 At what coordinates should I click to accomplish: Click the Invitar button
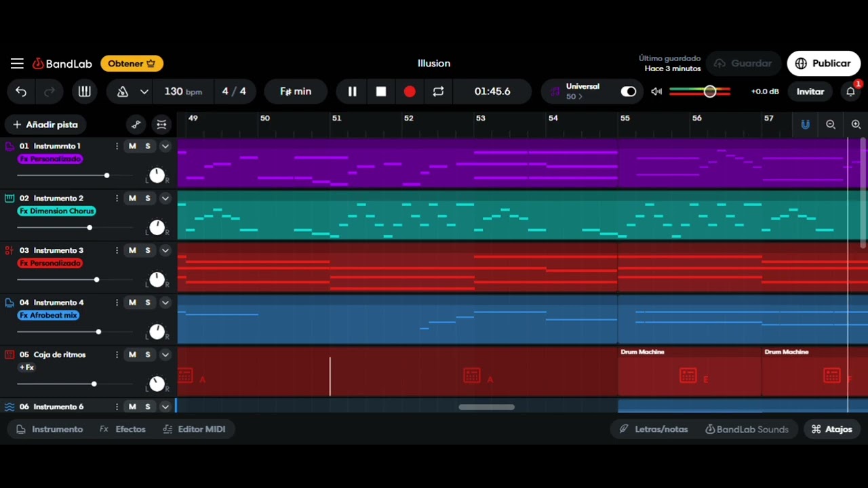810,91
